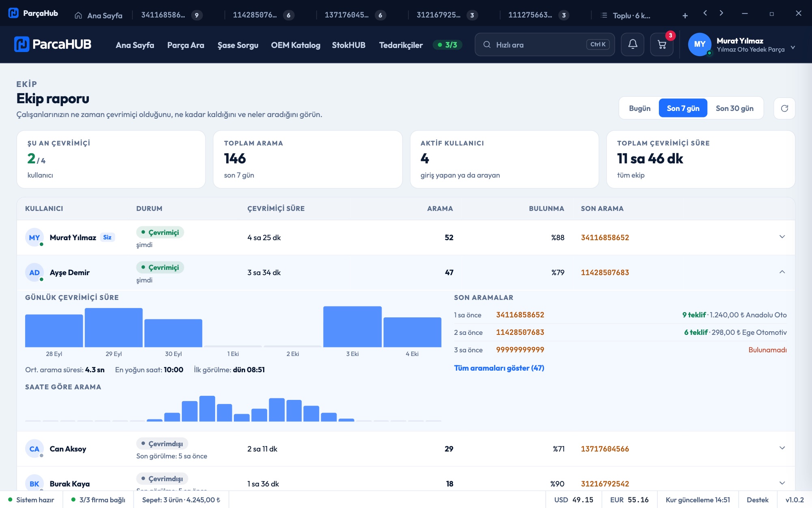Go to next tab arrow

click(x=721, y=13)
